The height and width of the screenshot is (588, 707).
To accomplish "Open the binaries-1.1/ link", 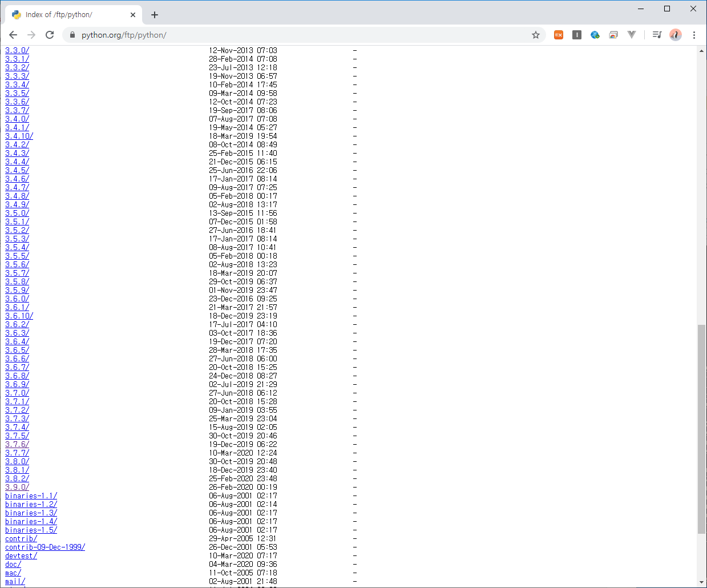I will (31, 496).
